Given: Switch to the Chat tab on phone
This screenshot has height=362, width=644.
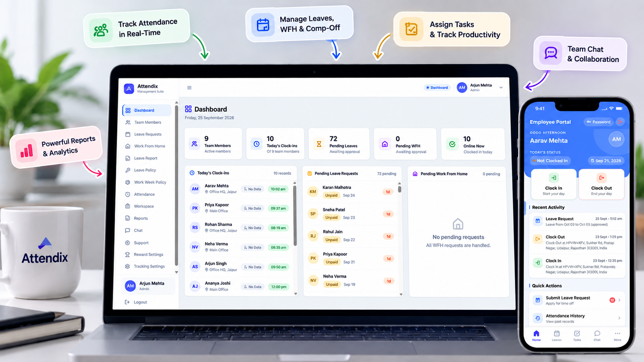Looking at the screenshot, I should tap(597, 336).
